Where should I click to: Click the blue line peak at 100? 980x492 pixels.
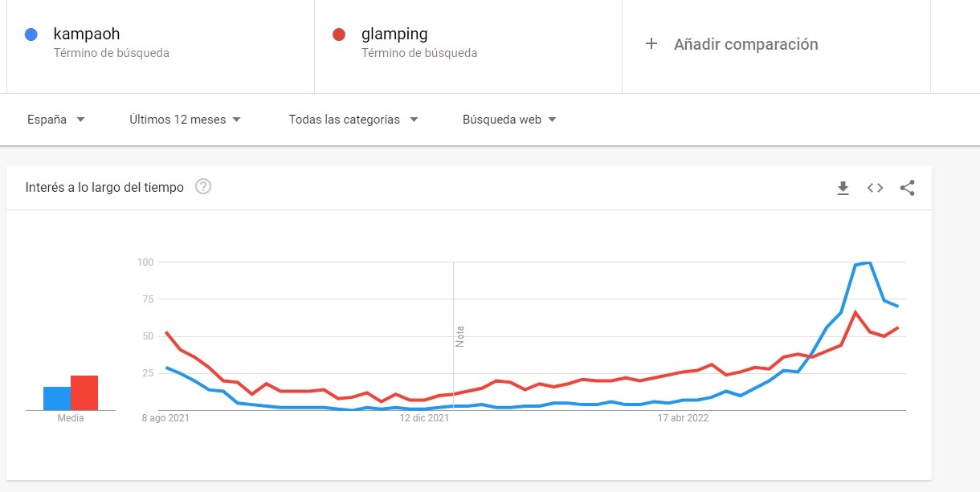(x=869, y=262)
